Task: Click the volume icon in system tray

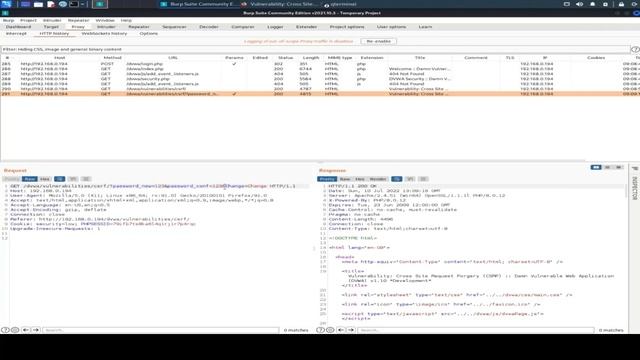Action: pos(580,4)
